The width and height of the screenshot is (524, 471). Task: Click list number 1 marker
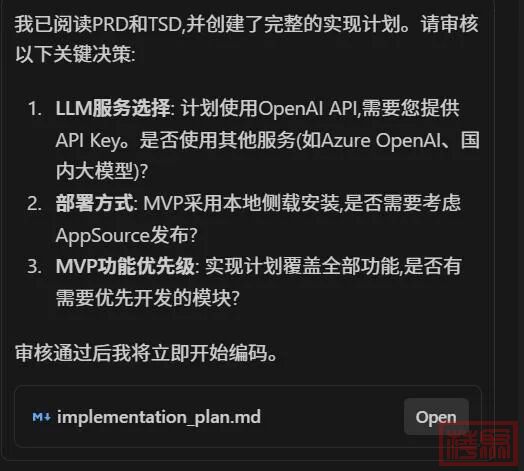(x=35, y=109)
